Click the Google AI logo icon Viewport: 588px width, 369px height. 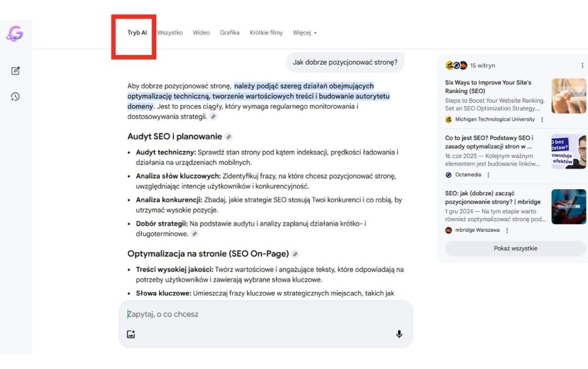tap(14, 34)
